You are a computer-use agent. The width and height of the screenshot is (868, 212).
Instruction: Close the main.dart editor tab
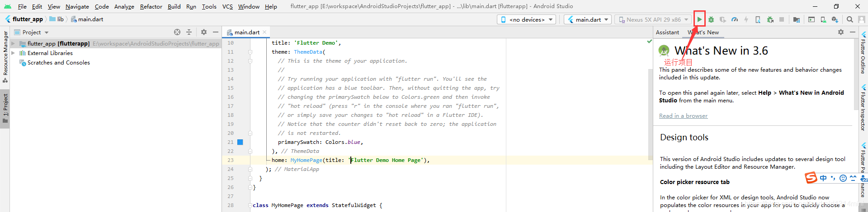264,32
